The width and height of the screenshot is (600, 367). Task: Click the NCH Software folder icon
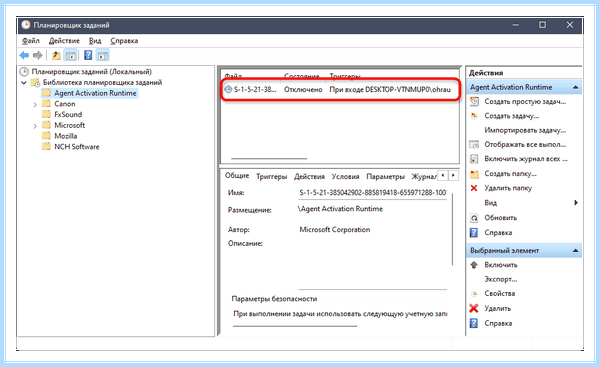click(46, 146)
